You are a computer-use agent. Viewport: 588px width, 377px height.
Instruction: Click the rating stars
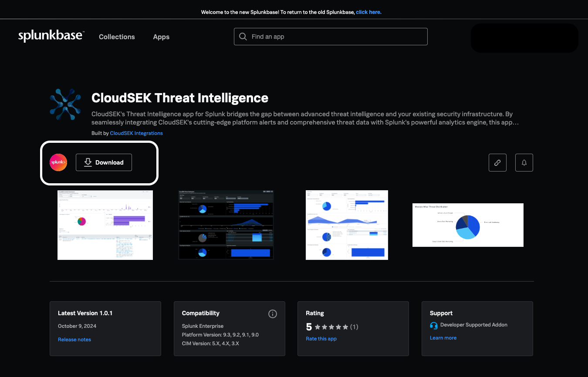(x=331, y=327)
